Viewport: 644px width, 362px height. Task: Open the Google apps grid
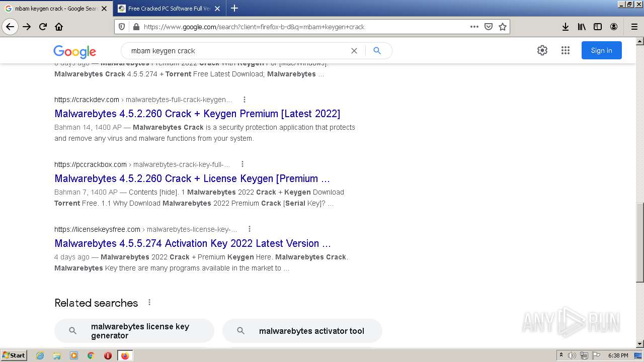point(566,50)
